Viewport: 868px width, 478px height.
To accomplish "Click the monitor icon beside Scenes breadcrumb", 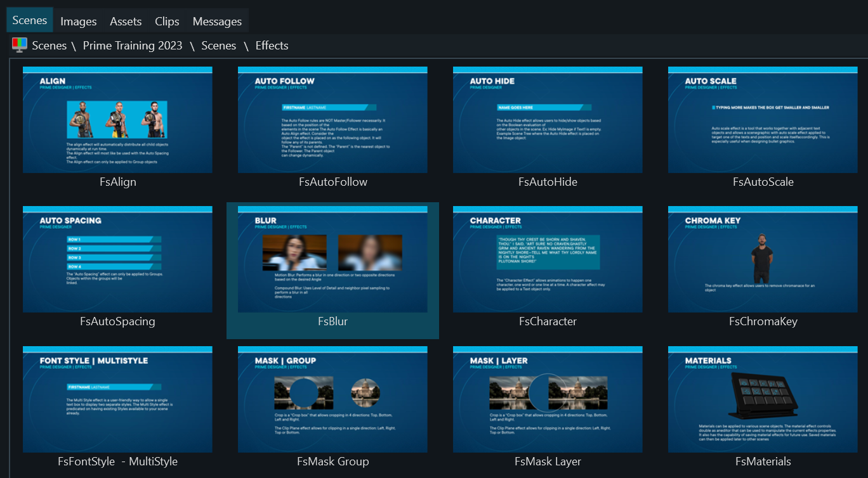I will [19, 45].
